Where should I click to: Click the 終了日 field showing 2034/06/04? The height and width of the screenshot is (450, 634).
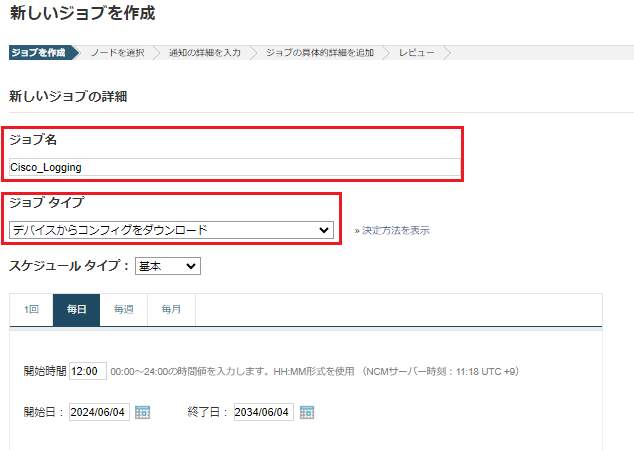point(264,412)
